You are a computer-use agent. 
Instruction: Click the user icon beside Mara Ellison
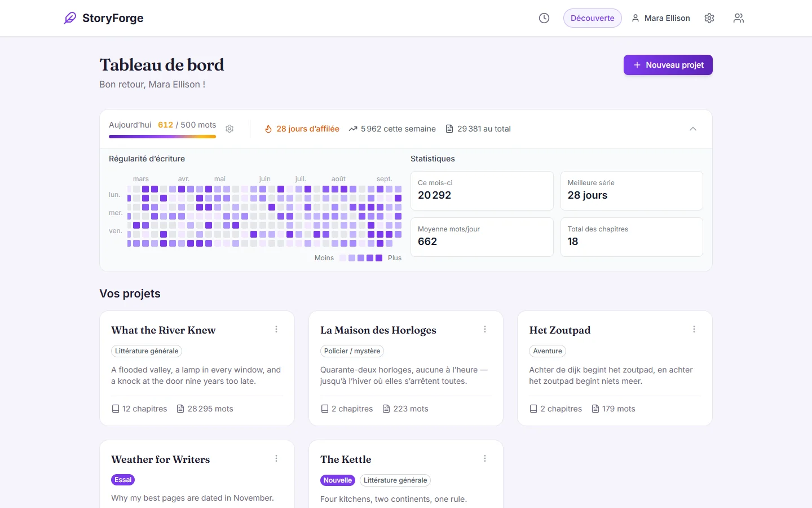636,18
